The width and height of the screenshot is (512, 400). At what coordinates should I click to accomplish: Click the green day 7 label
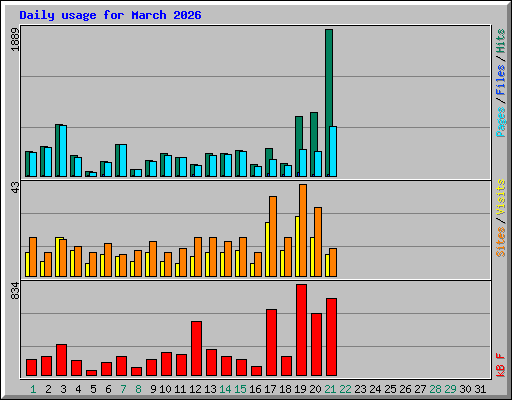123,389
